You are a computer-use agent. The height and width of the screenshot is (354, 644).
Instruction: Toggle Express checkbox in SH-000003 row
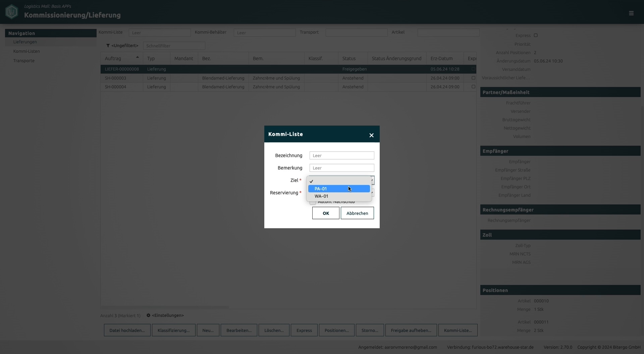[473, 78]
